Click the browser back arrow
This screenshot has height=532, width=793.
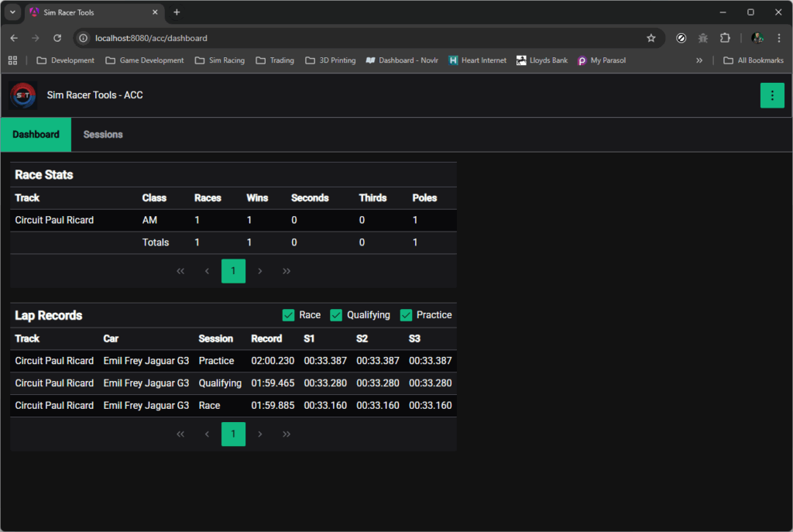click(14, 38)
